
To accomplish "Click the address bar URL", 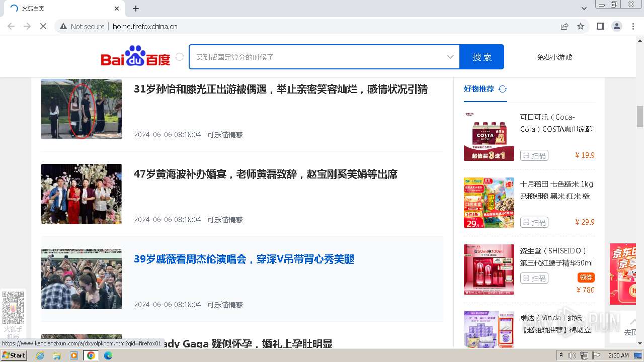I will pyautogui.click(x=145, y=27).
